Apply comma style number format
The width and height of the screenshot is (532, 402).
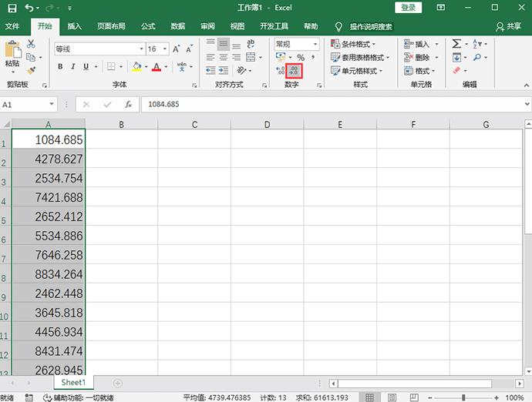pos(313,57)
